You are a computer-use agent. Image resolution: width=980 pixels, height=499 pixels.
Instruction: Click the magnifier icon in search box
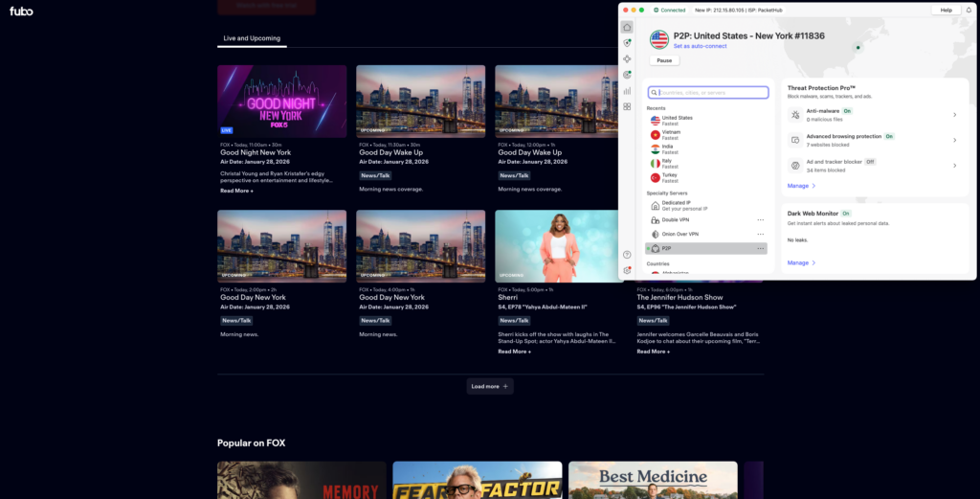pyautogui.click(x=654, y=93)
